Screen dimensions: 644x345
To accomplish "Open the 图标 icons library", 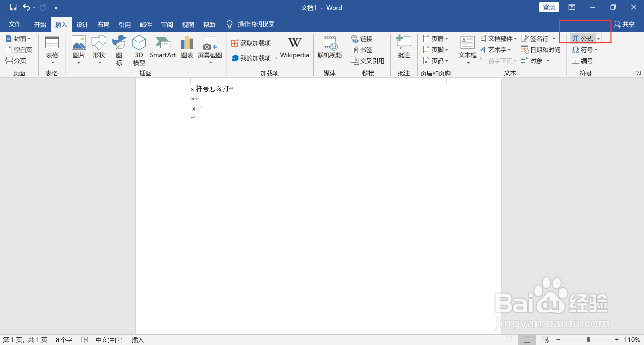I will coord(119,50).
